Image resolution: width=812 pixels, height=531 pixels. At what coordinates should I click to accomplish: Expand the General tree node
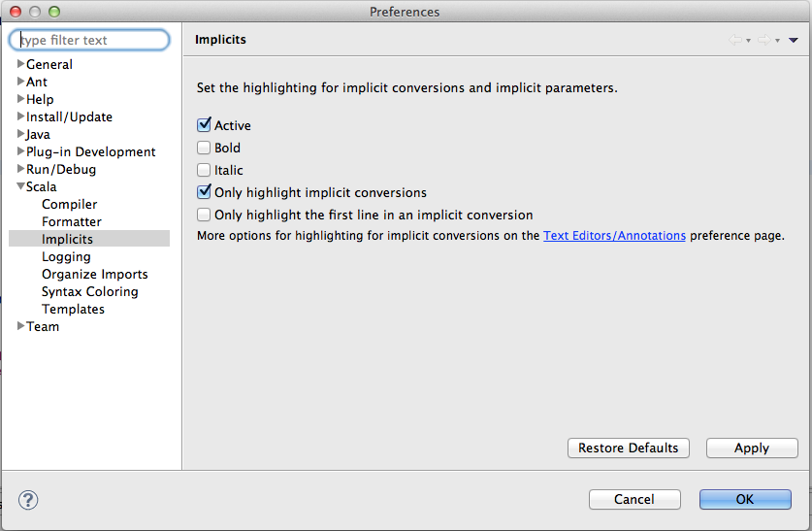point(20,64)
